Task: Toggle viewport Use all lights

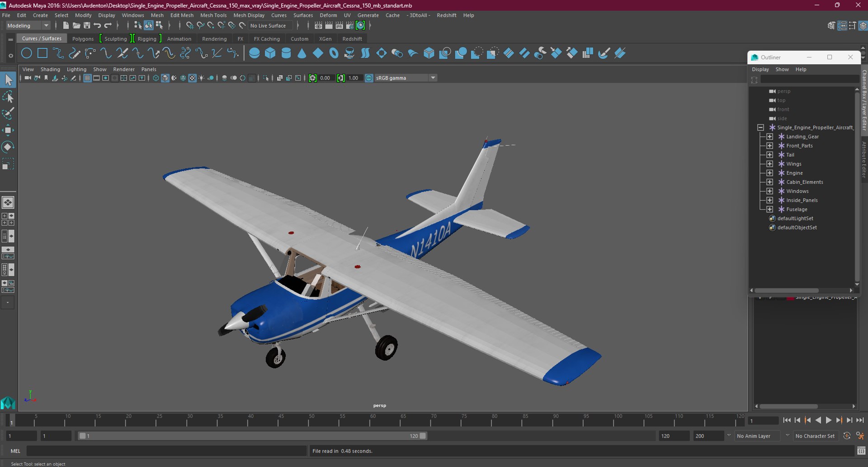Action: [202, 78]
